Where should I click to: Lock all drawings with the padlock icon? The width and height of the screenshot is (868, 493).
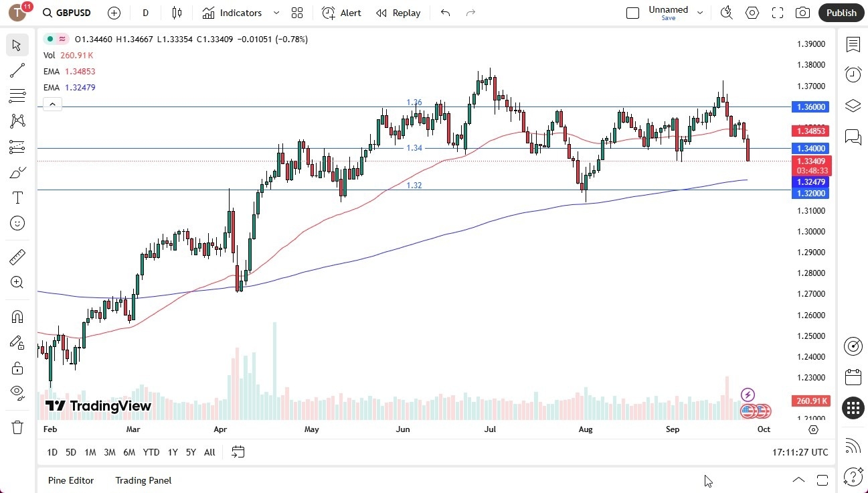17,368
